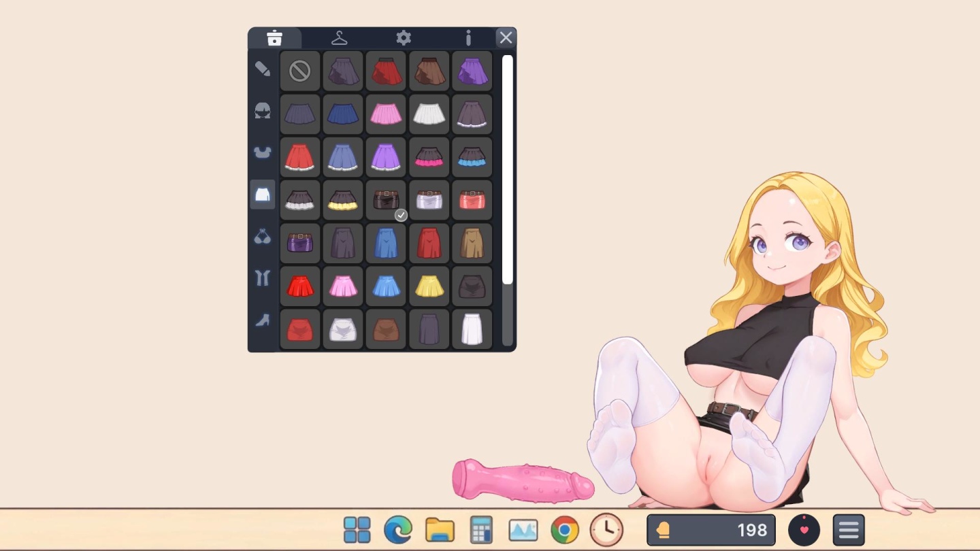The width and height of the screenshot is (980, 551).
Task: Open File Explorer from the taskbar
Action: coord(440,530)
